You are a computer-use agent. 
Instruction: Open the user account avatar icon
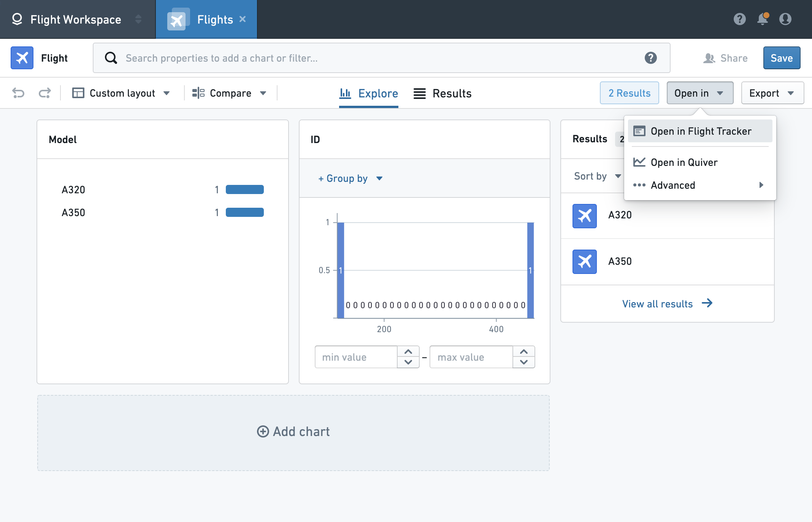tap(785, 19)
